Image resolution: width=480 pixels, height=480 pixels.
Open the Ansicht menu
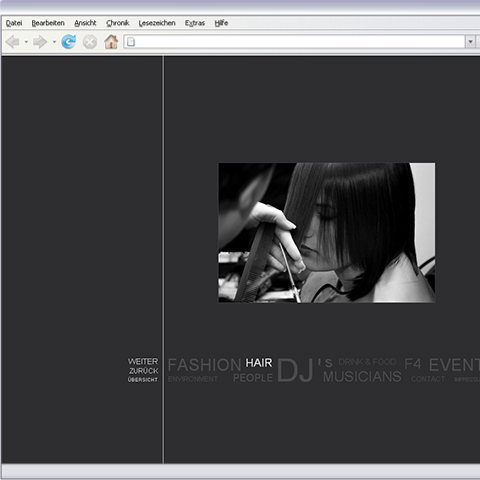(x=85, y=23)
